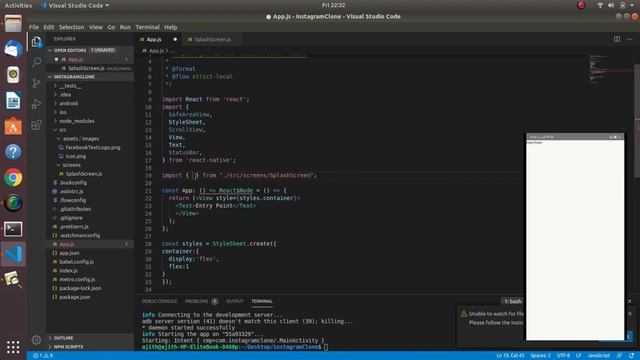Split the editor to the right

click(x=617, y=39)
